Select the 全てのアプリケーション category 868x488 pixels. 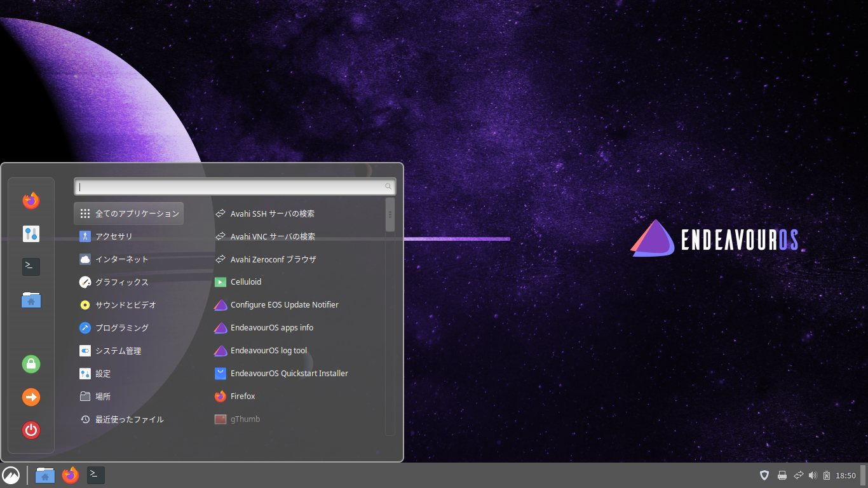tap(129, 213)
